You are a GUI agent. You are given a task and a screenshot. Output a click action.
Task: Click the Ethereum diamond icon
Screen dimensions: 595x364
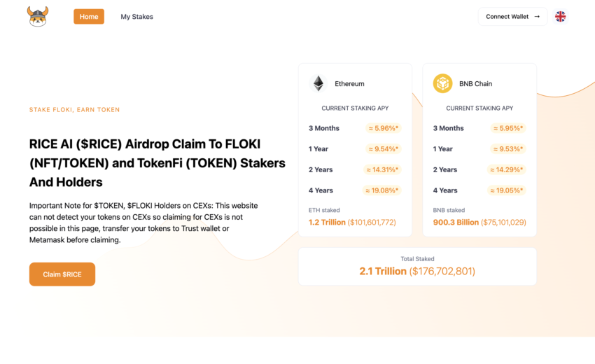point(318,83)
